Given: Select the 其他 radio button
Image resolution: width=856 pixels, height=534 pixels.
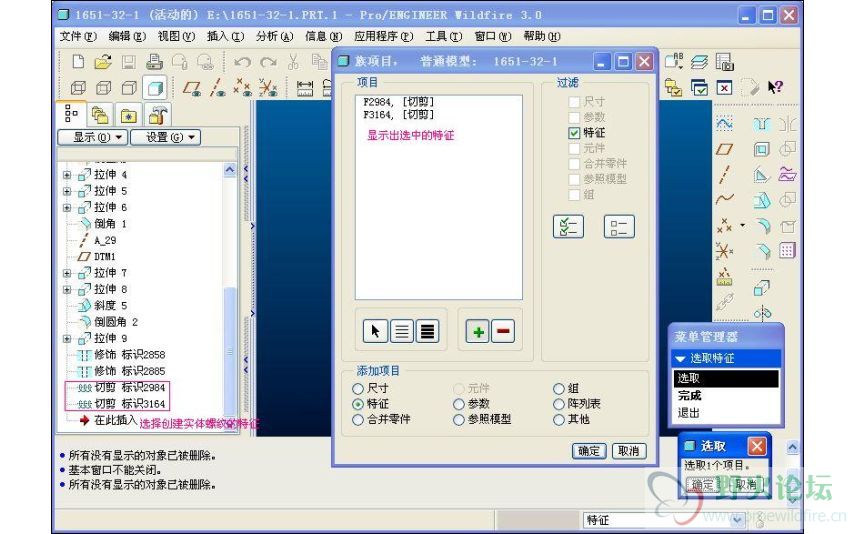Looking at the screenshot, I should 558,420.
